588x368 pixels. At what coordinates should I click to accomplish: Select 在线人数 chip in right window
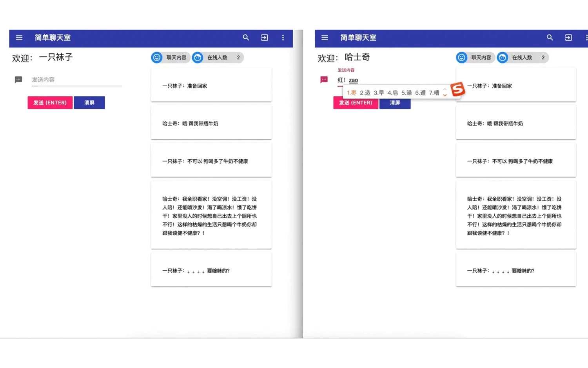pos(523,58)
